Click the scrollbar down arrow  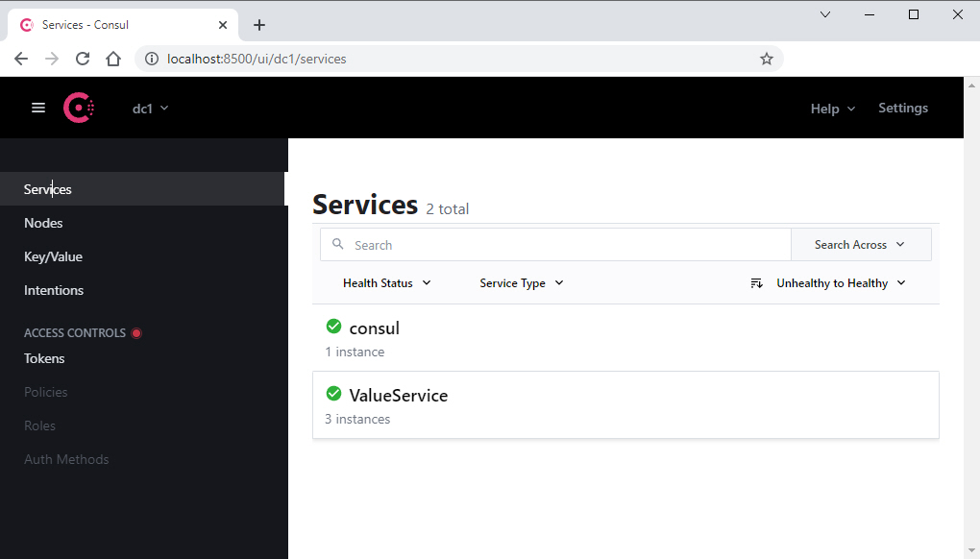click(x=971, y=551)
